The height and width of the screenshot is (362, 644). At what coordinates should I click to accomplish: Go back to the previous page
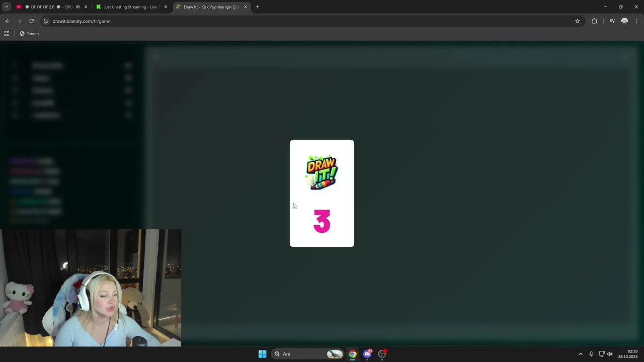point(7,21)
